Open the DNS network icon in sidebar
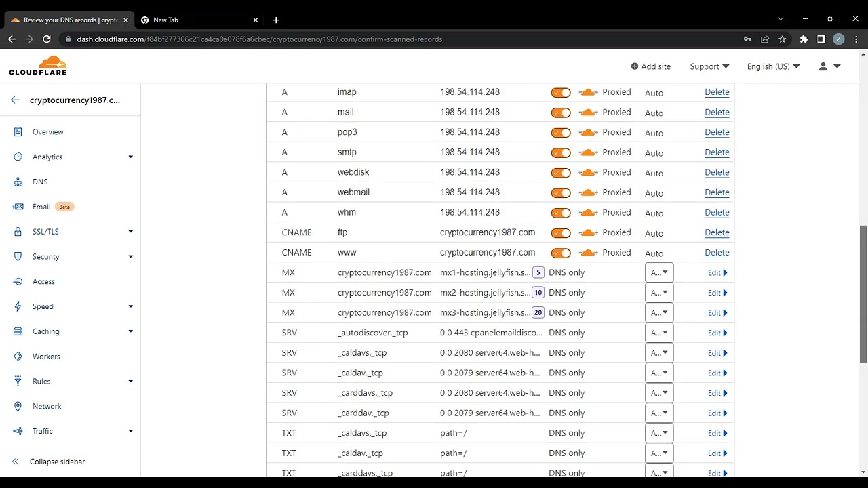The image size is (868, 488). [x=18, y=182]
